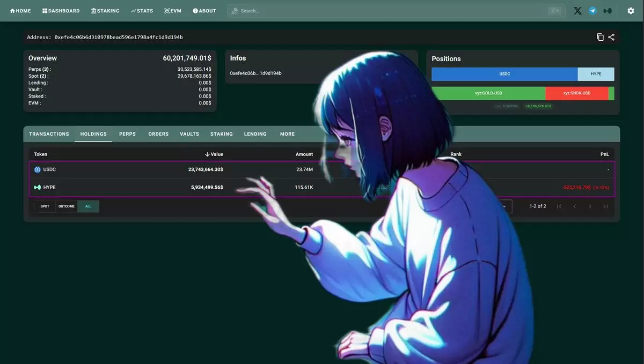Click the HYPE token icon in holdings
644x364 pixels.
coord(38,187)
